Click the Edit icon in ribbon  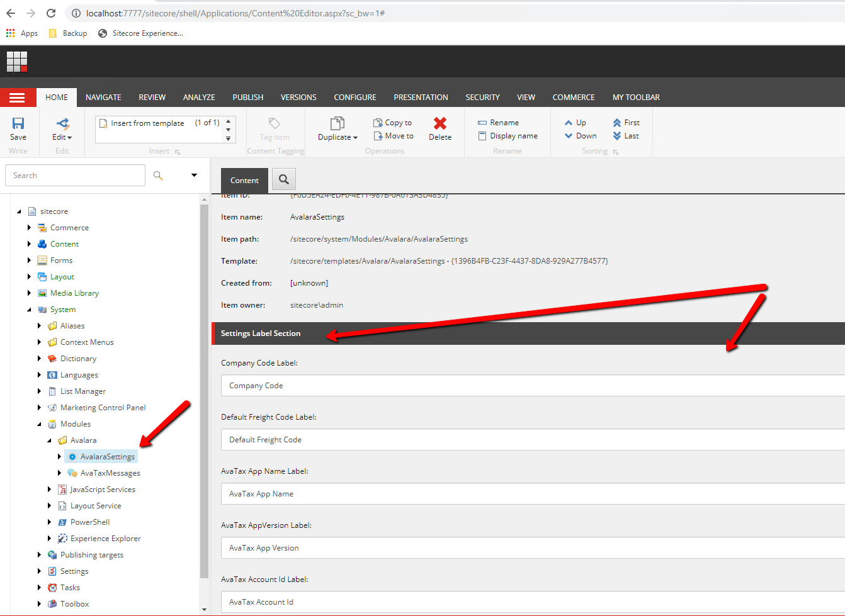tap(63, 123)
